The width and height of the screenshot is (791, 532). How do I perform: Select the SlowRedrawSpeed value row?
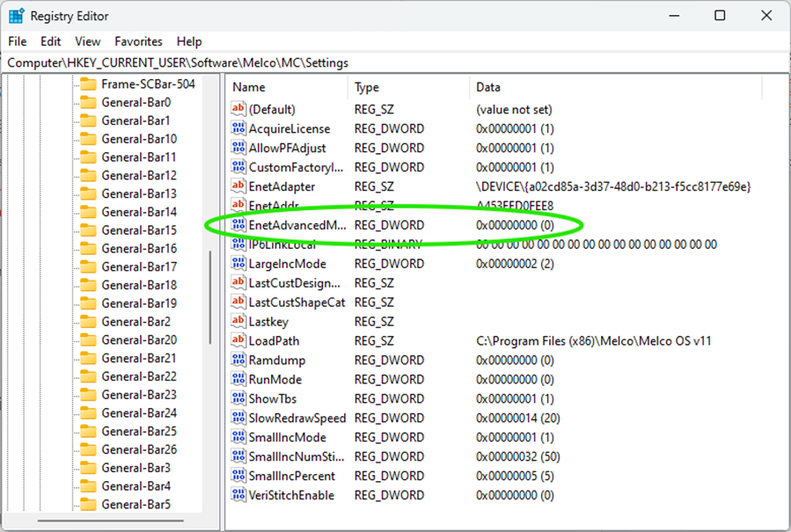click(297, 418)
